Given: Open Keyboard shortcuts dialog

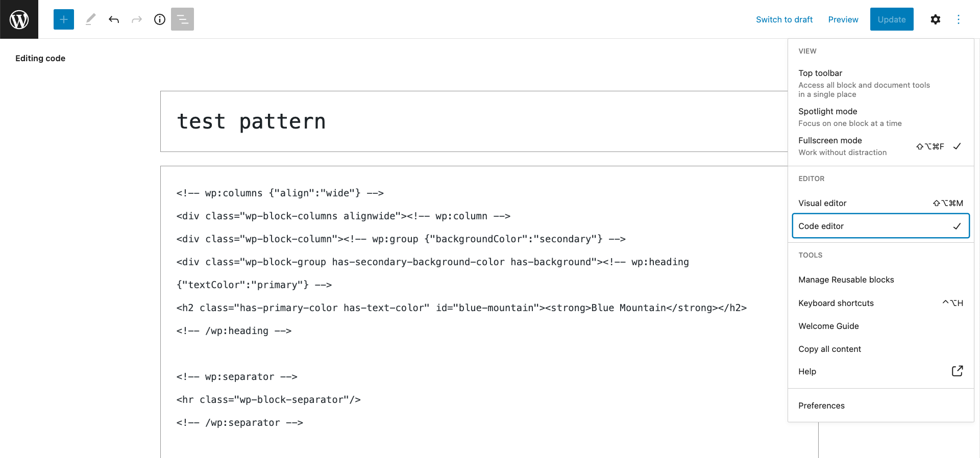Looking at the screenshot, I should click(880, 303).
